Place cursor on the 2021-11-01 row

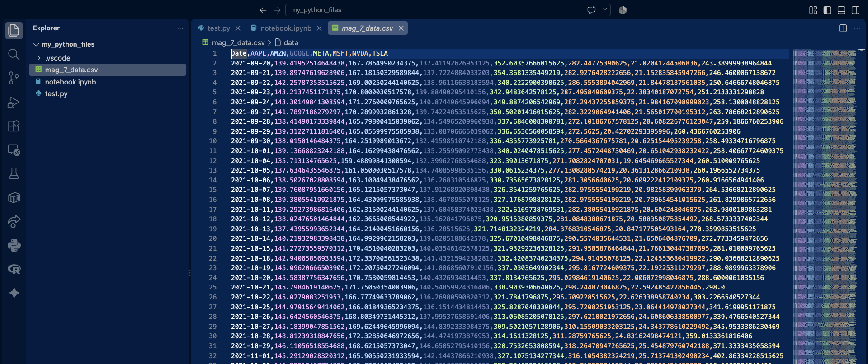(x=507, y=356)
